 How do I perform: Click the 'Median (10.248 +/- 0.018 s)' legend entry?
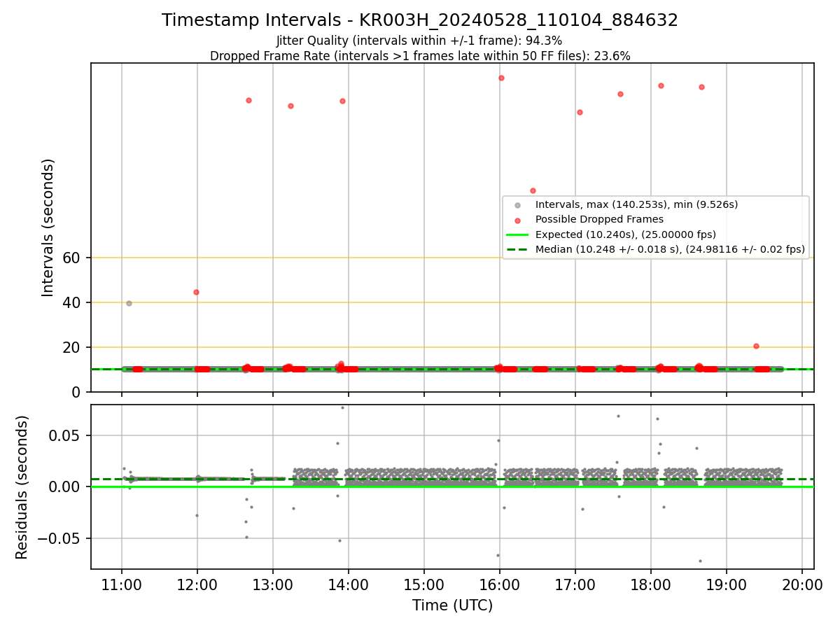pyautogui.click(x=670, y=249)
